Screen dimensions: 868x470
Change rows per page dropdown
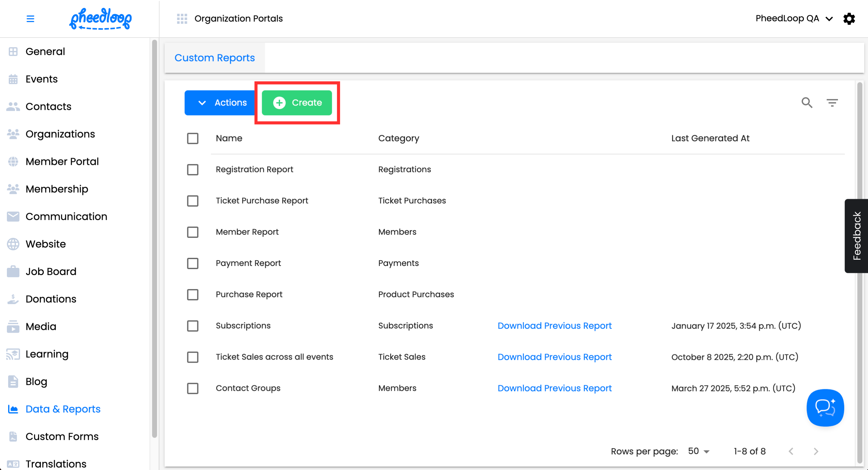[x=699, y=451]
